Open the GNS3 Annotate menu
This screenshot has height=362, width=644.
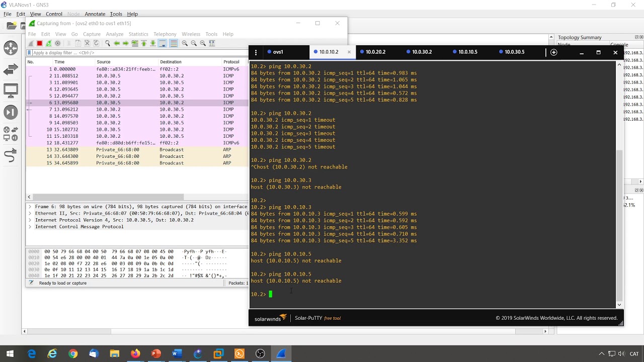95,14
